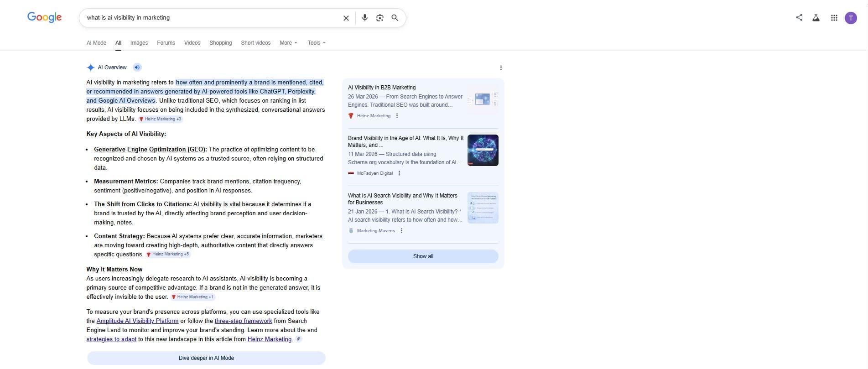Image resolution: width=868 pixels, height=369 pixels.
Task: Click the Why It Matters Now heading
Action: pyautogui.click(x=114, y=270)
